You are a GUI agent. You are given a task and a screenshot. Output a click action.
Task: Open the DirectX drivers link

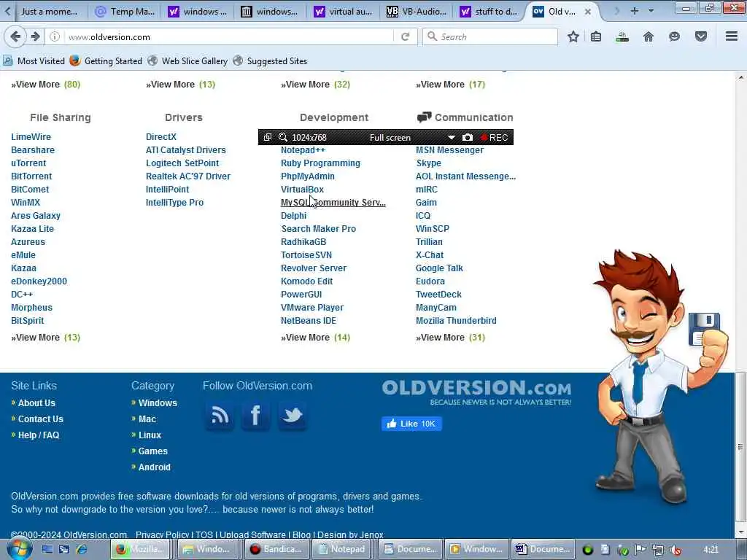pyautogui.click(x=161, y=136)
